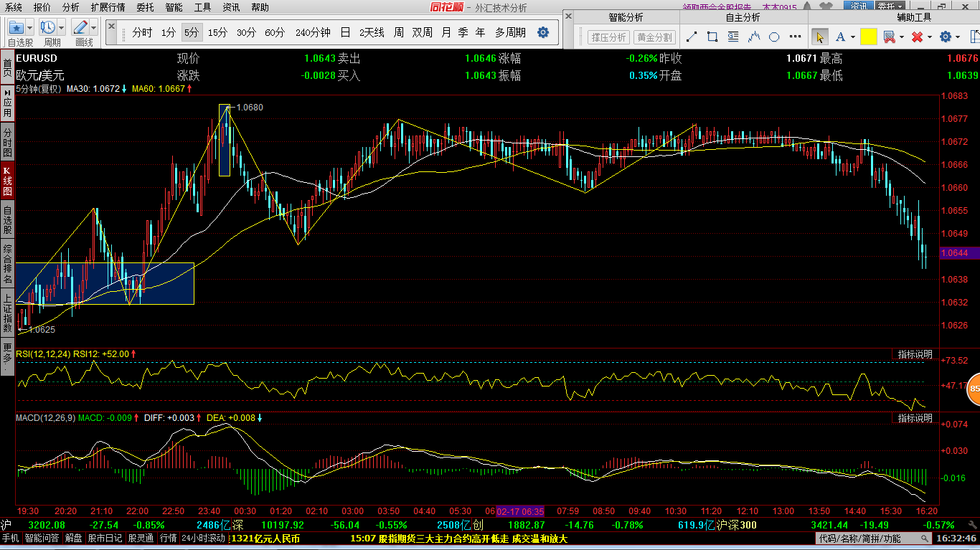Open the 系统 menu
Viewport: 980px width, 550px height.
(x=13, y=7)
